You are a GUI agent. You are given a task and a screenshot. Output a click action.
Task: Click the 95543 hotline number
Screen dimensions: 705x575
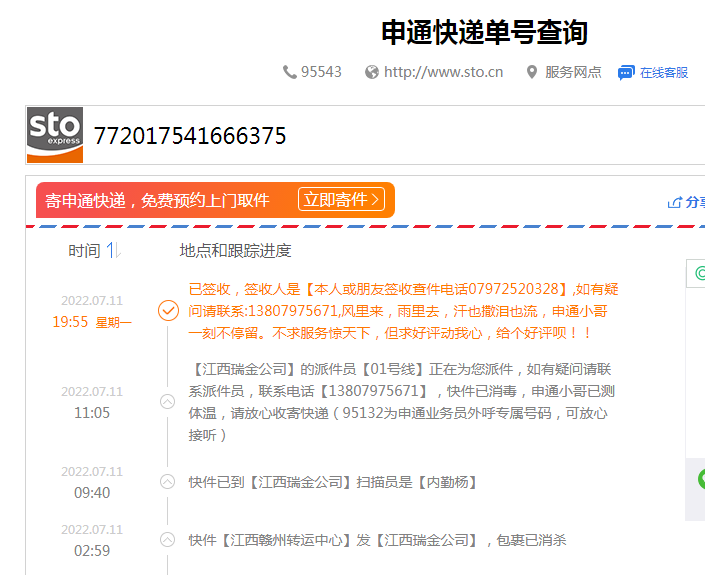321,72
